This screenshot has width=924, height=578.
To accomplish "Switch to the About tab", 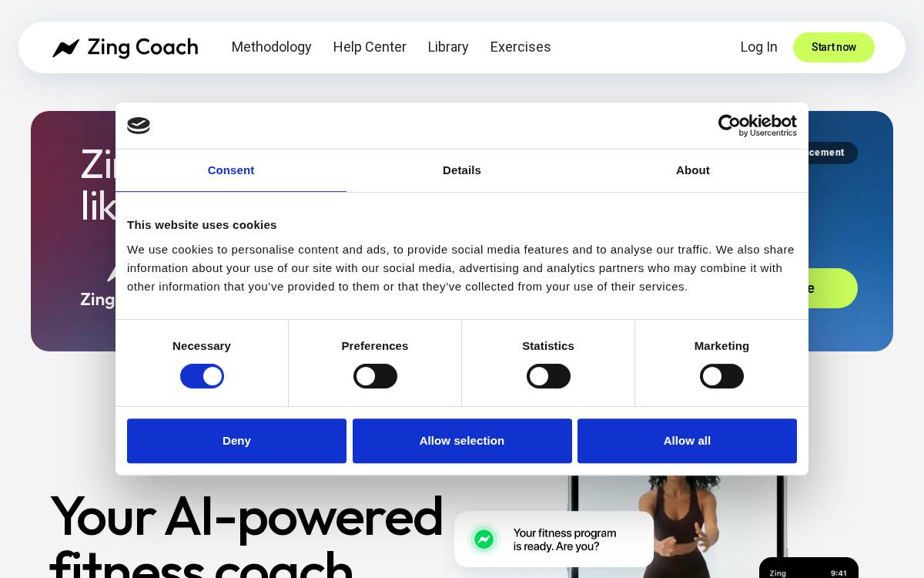I will coord(693,170).
